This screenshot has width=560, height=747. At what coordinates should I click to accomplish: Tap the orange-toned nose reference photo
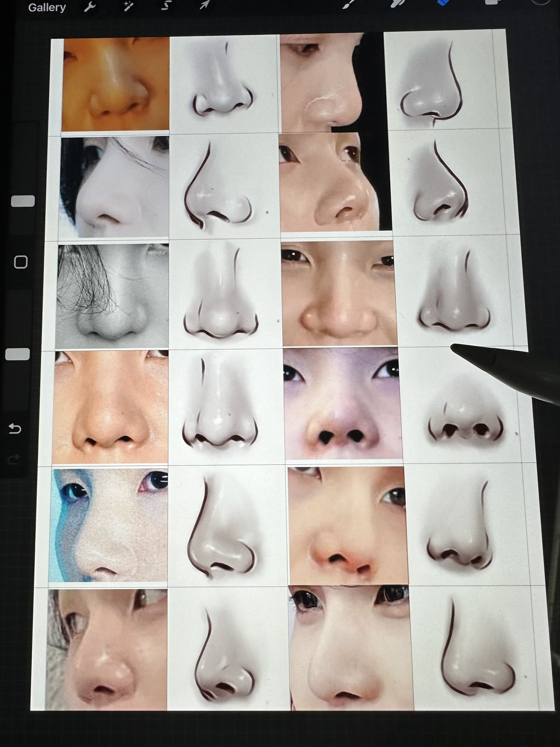click(x=116, y=84)
